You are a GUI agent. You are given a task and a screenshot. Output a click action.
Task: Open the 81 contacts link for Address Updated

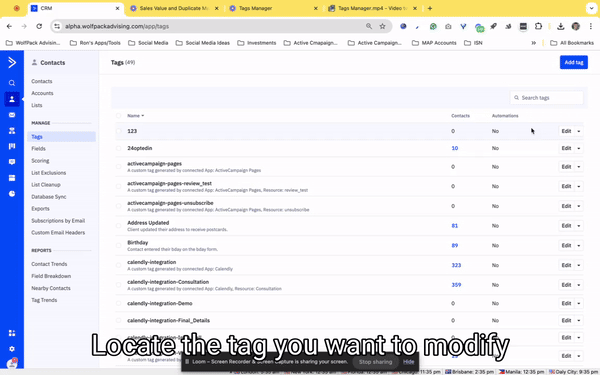(455, 226)
